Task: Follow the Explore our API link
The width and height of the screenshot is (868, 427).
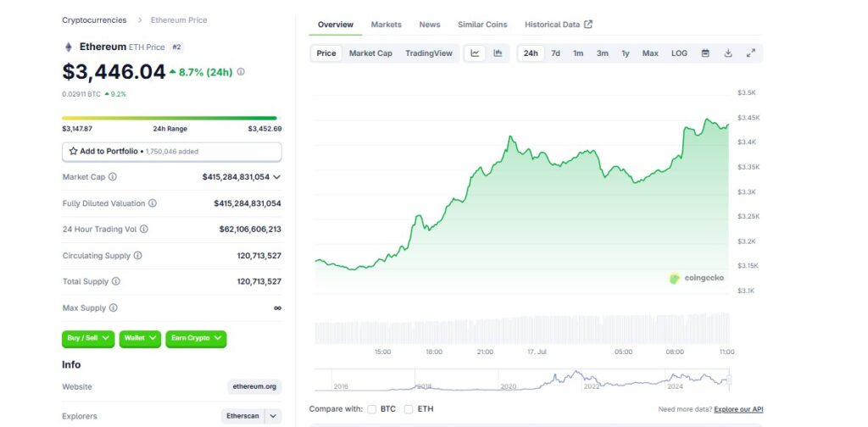Action: point(738,409)
